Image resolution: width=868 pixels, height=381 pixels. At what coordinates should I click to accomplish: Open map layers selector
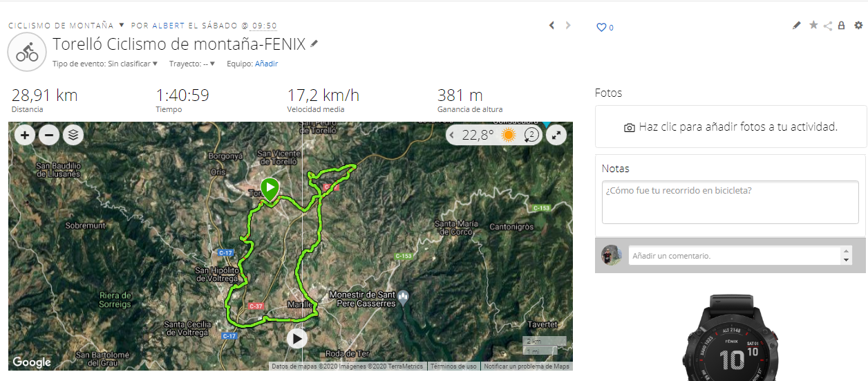[73, 135]
